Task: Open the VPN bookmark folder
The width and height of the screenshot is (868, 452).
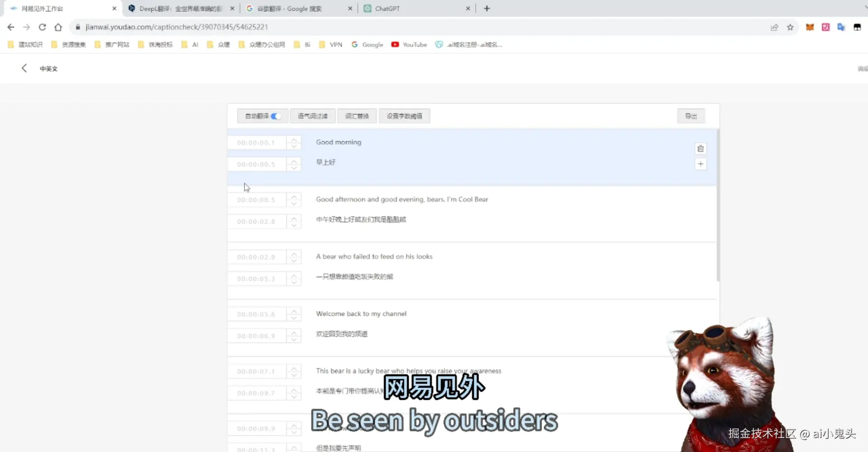Action: click(330, 44)
